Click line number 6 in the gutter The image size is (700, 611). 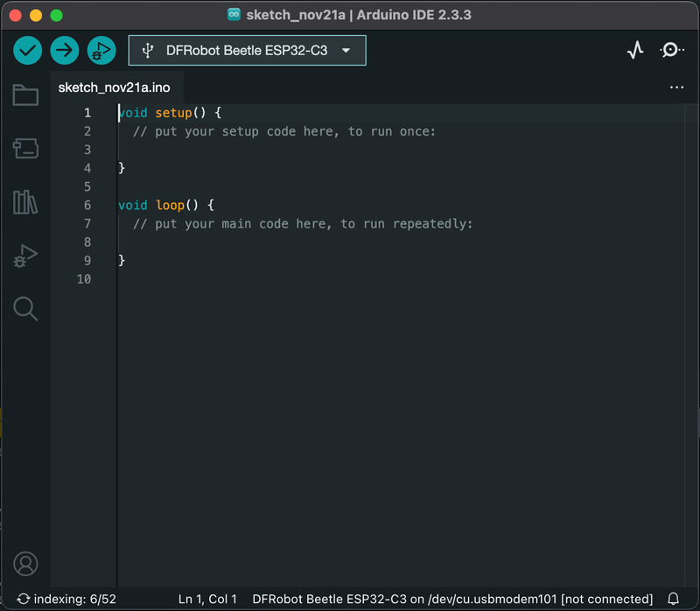[87, 205]
